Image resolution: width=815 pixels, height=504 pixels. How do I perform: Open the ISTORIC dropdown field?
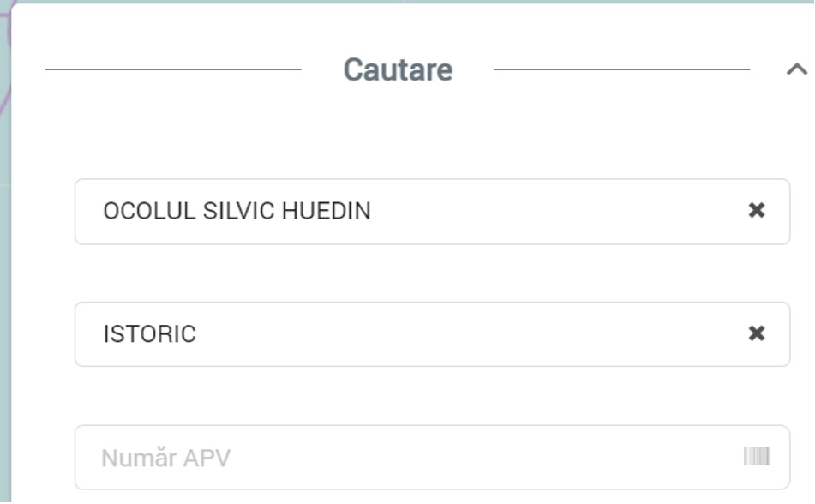[x=433, y=334]
